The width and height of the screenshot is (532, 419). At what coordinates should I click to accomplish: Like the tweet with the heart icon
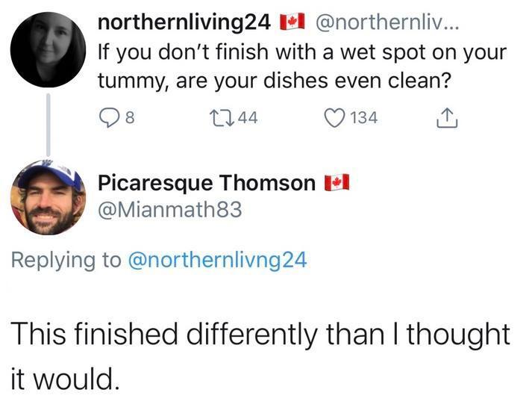pyautogui.click(x=335, y=118)
